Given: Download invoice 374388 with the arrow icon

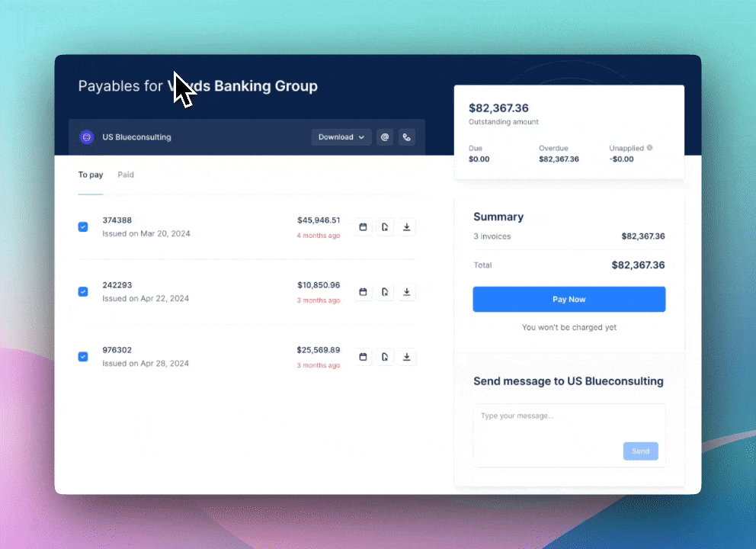Looking at the screenshot, I should pyautogui.click(x=407, y=227).
